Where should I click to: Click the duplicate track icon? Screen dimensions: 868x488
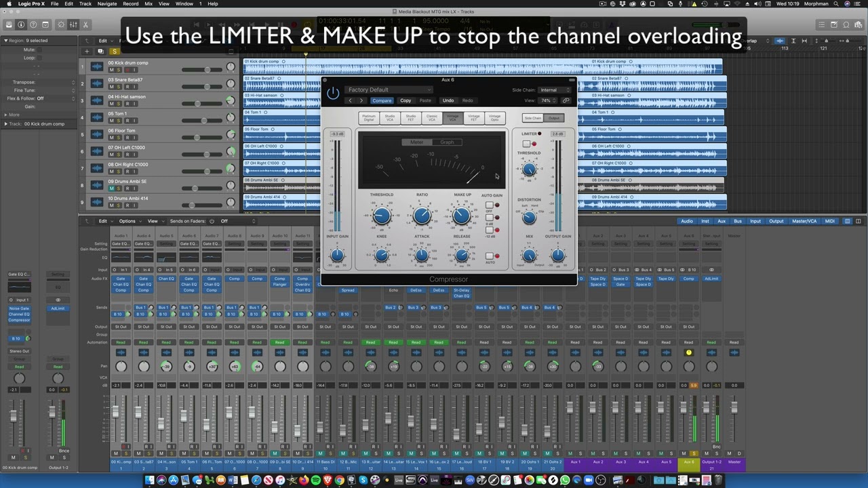coord(101,52)
